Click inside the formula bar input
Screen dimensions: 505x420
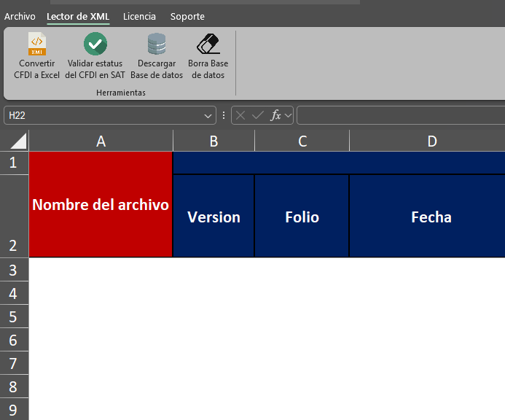point(401,115)
